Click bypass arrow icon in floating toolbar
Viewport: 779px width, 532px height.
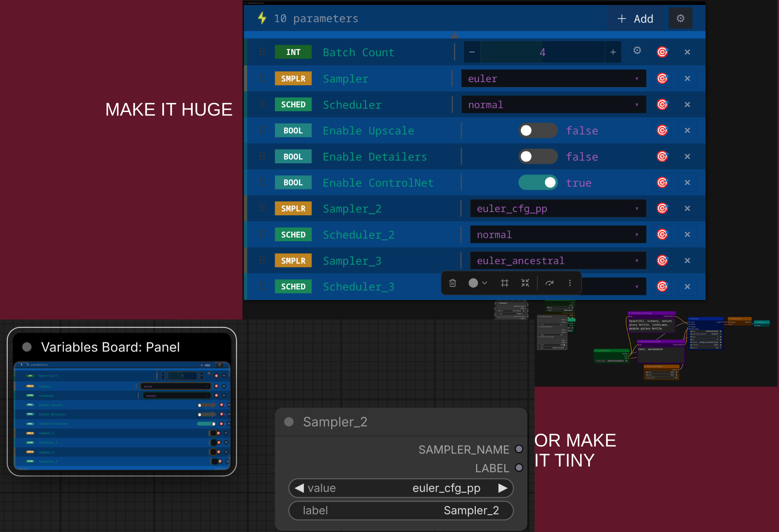[550, 283]
